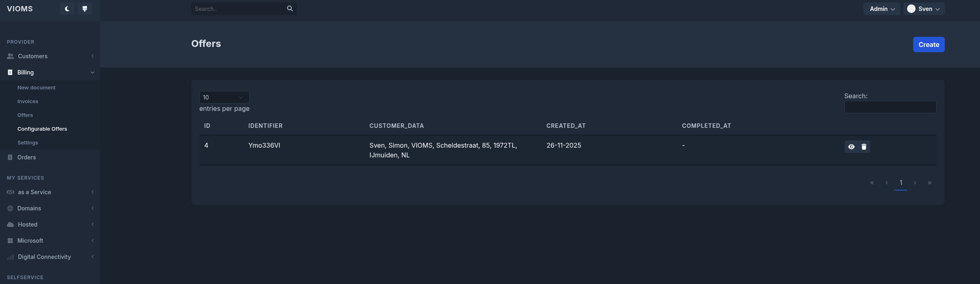
Task: Go to New document under Billing
Action: tap(36, 88)
